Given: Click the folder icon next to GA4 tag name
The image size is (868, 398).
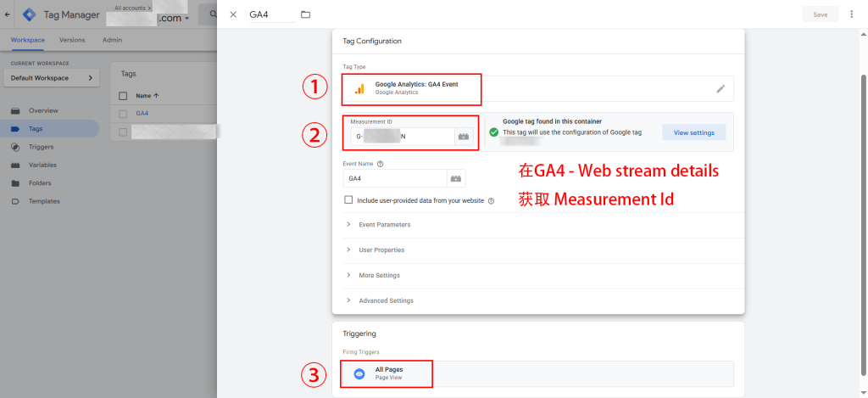Looking at the screenshot, I should pyautogui.click(x=305, y=15).
